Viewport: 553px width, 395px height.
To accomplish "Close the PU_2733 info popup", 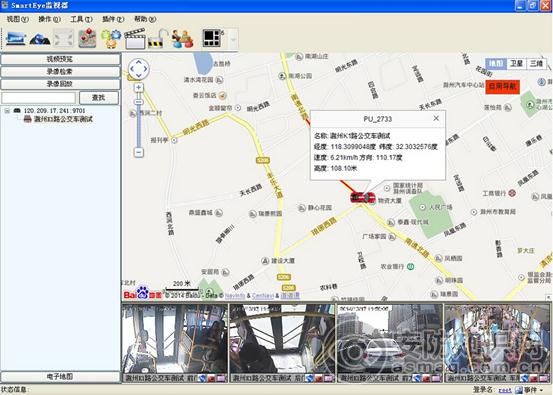I will pyautogui.click(x=436, y=118).
